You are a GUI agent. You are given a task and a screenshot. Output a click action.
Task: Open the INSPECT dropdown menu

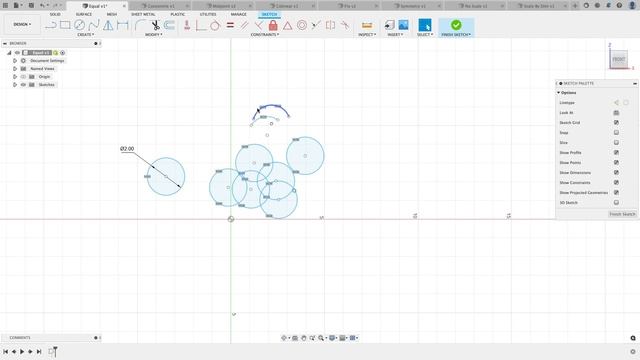(367, 35)
